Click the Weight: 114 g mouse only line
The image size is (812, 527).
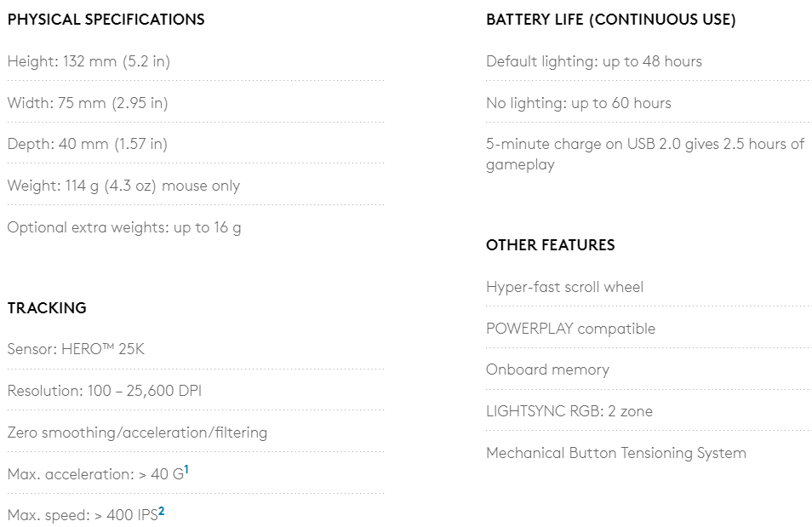tap(123, 186)
